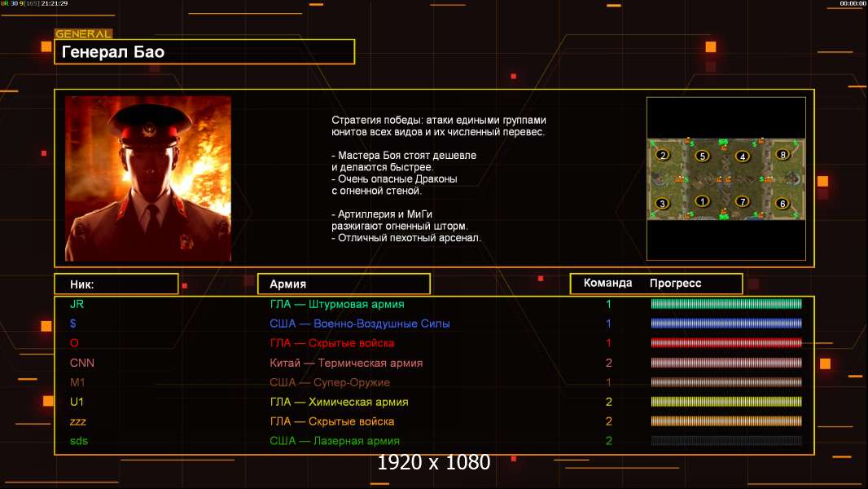
Task: Click U1's yellow progress bar
Action: 726,402
